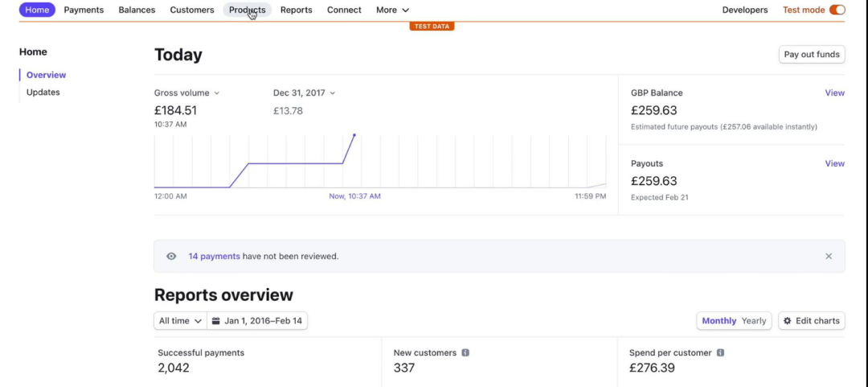This screenshot has width=868, height=387.
Task: Click the New customers 337 figure
Action: click(x=404, y=368)
